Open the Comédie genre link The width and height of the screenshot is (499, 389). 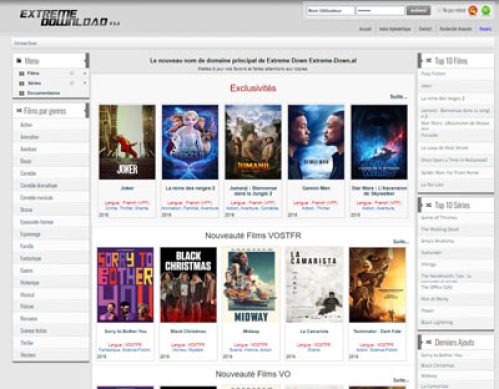pos(28,173)
